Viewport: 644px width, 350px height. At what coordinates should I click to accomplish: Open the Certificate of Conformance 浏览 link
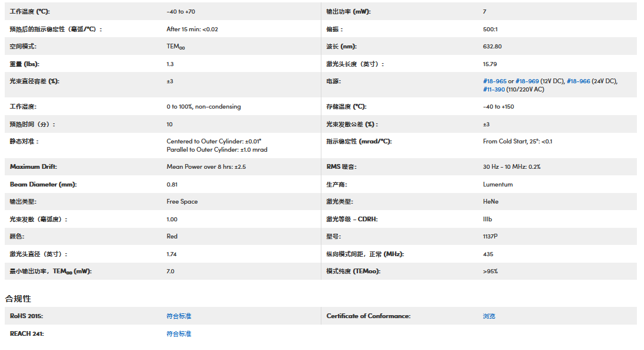tap(489, 316)
